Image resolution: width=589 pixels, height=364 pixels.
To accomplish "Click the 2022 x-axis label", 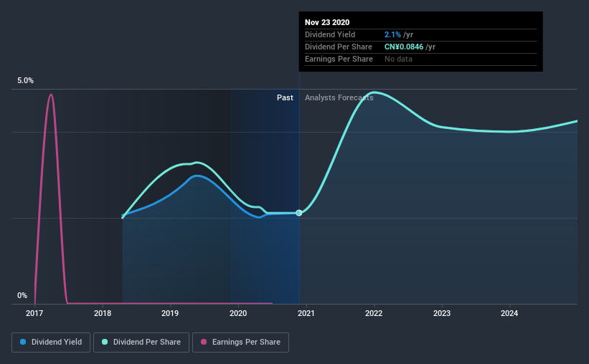I will point(374,313).
